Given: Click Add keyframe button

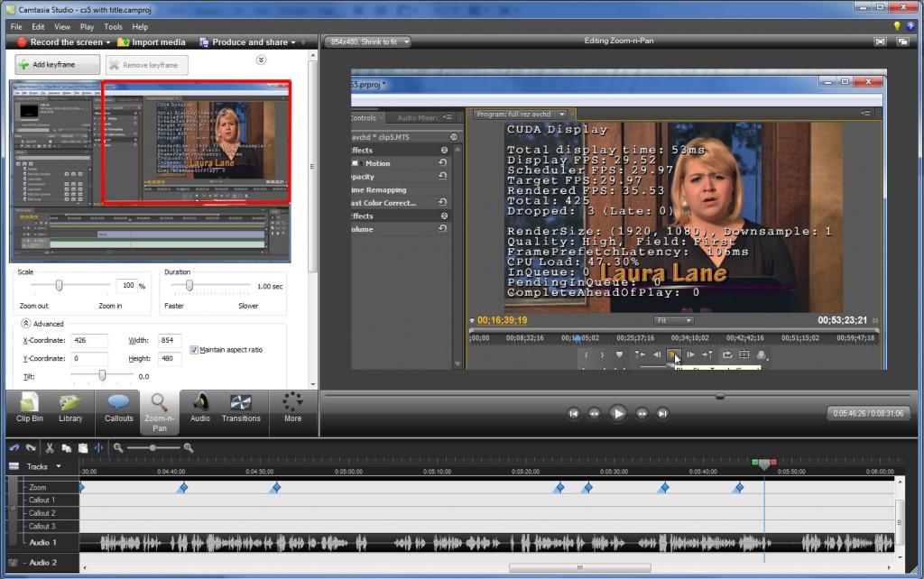Looking at the screenshot, I should point(57,65).
